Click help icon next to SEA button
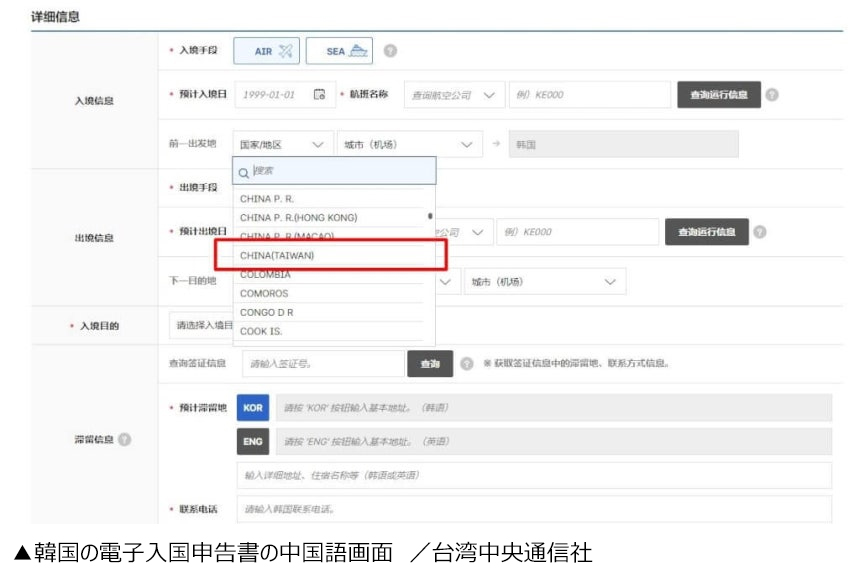 click(390, 51)
